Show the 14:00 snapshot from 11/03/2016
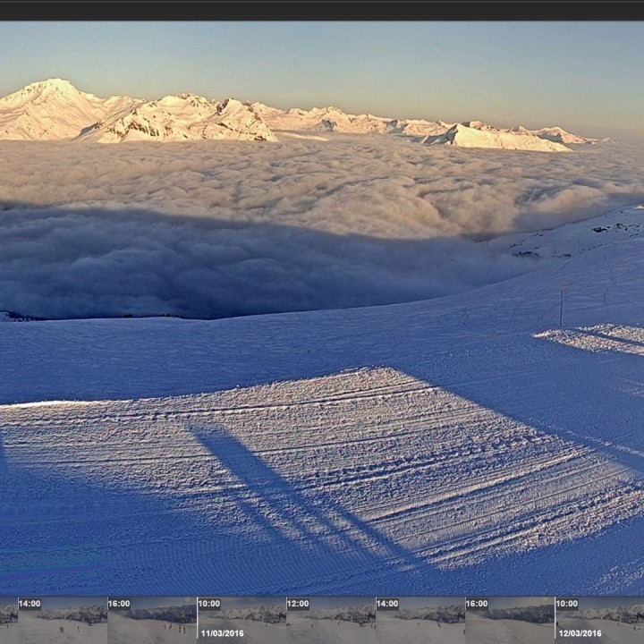The height and width of the screenshot is (644, 644). pos(420,620)
